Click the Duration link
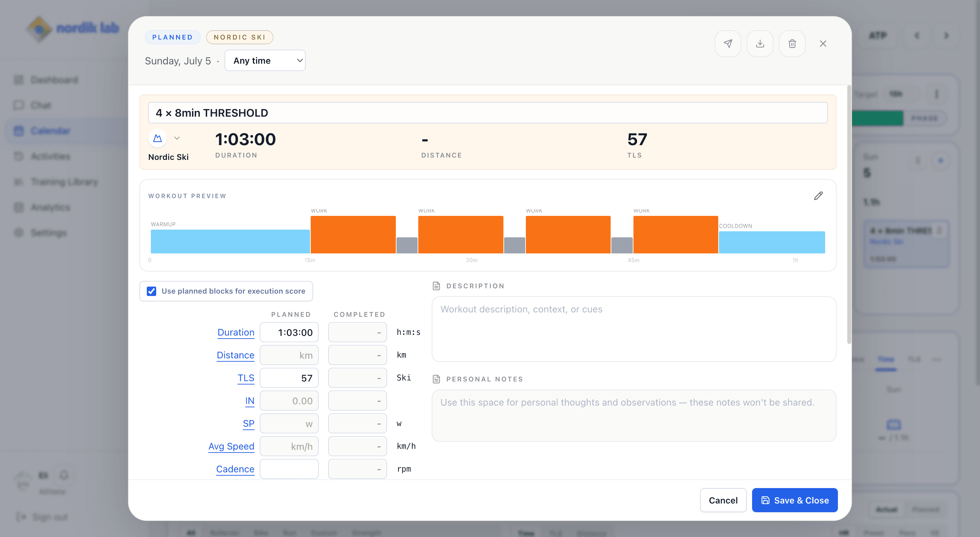 pos(236,332)
